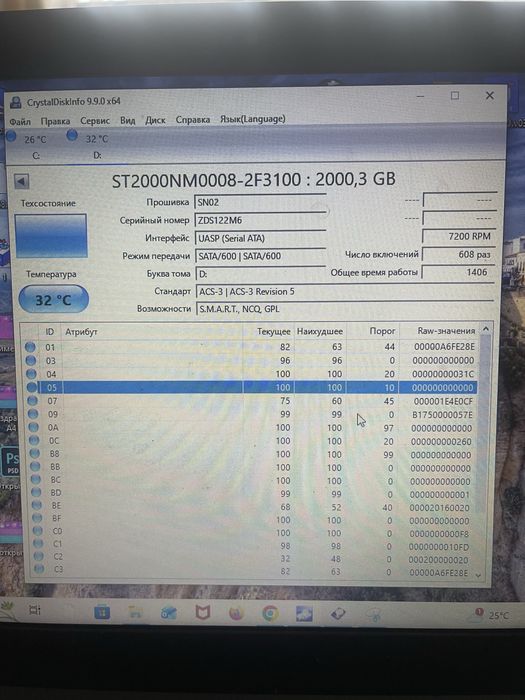525x700 pixels.
Task: Click the Наихудшее column header
Action: pyautogui.click(x=320, y=331)
